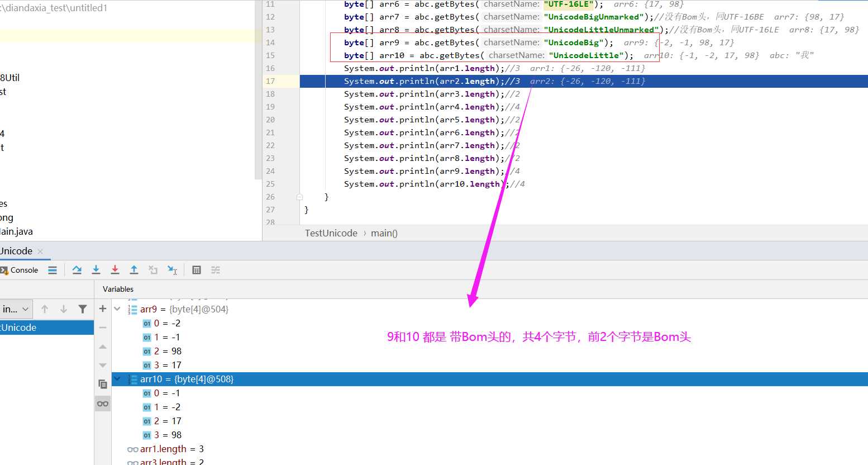Click the Step Into debug icon
This screenshot has width=868, height=465.
96,270
